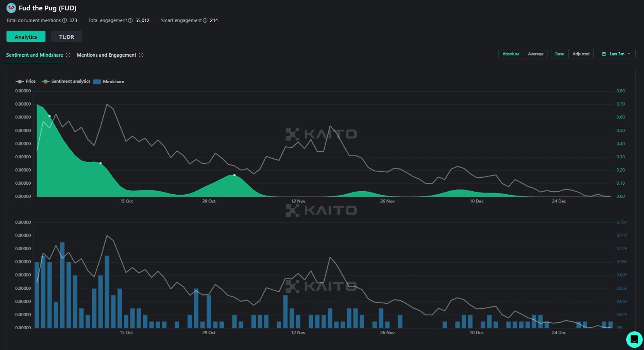This screenshot has width=644, height=350.
Task: Click the sentiment data point near 0.25
Action: [100, 163]
